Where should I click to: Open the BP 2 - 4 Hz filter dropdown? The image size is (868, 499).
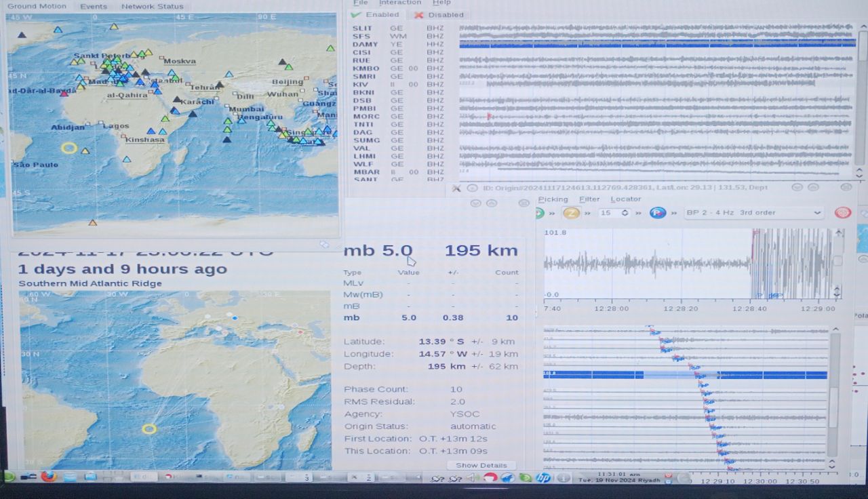[x=753, y=213]
